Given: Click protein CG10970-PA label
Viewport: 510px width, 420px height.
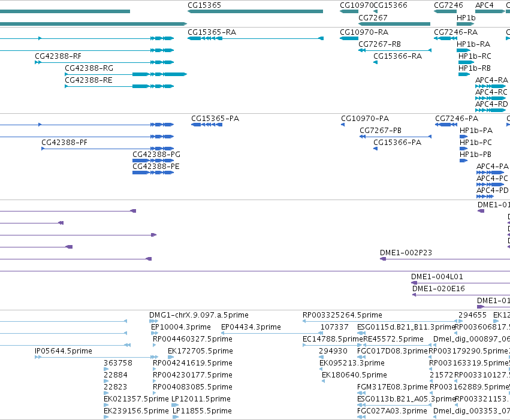Looking at the screenshot, I should pos(365,118).
